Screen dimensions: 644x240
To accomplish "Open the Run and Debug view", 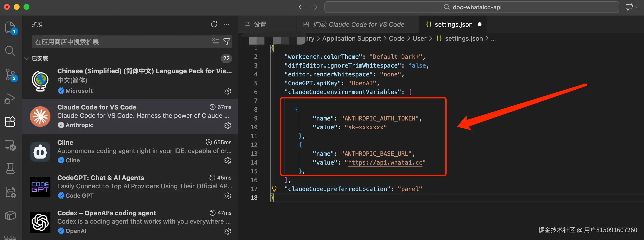I will coord(10,98).
